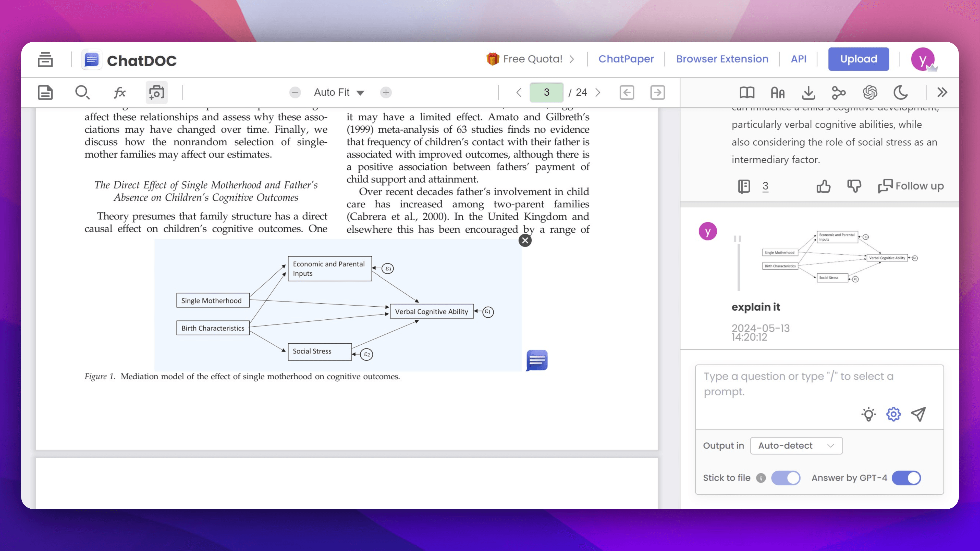Viewport: 980px width, 551px height.
Task: Click the thumbs up icon
Action: (x=823, y=186)
